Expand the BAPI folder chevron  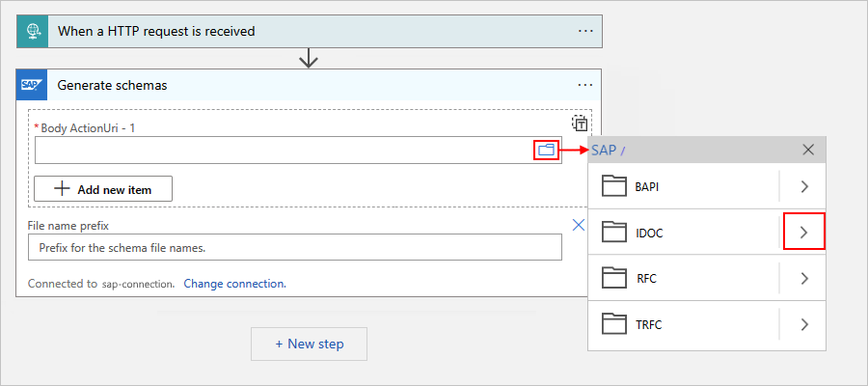[x=804, y=186]
